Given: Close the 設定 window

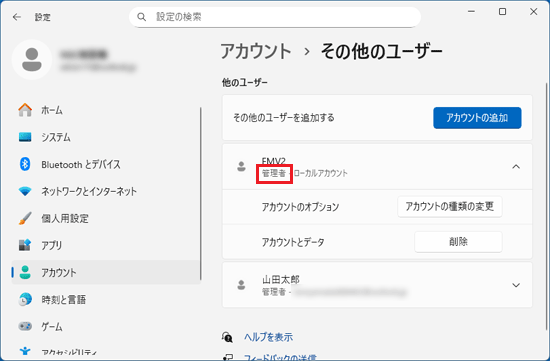Looking at the screenshot, I should (534, 12).
